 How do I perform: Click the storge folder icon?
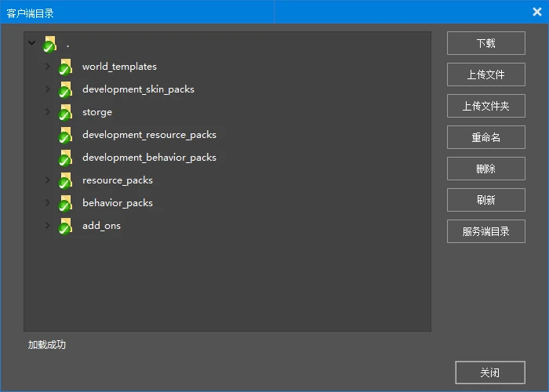point(65,112)
